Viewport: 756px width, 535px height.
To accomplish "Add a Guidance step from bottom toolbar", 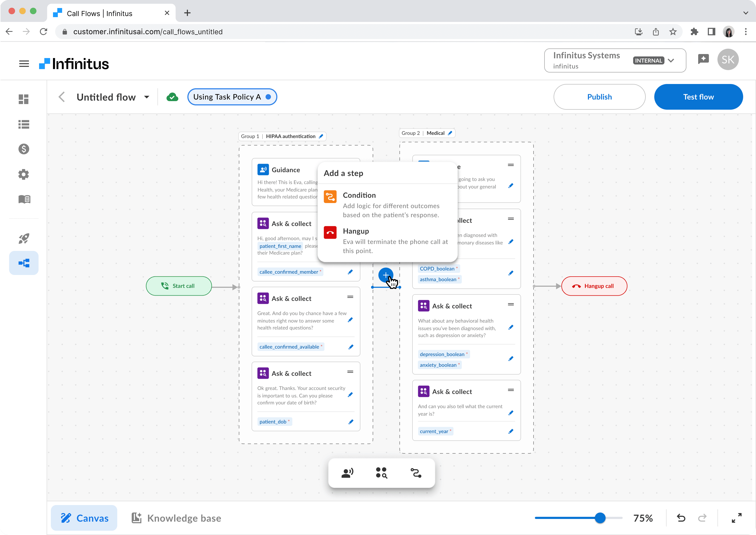I will [347, 473].
